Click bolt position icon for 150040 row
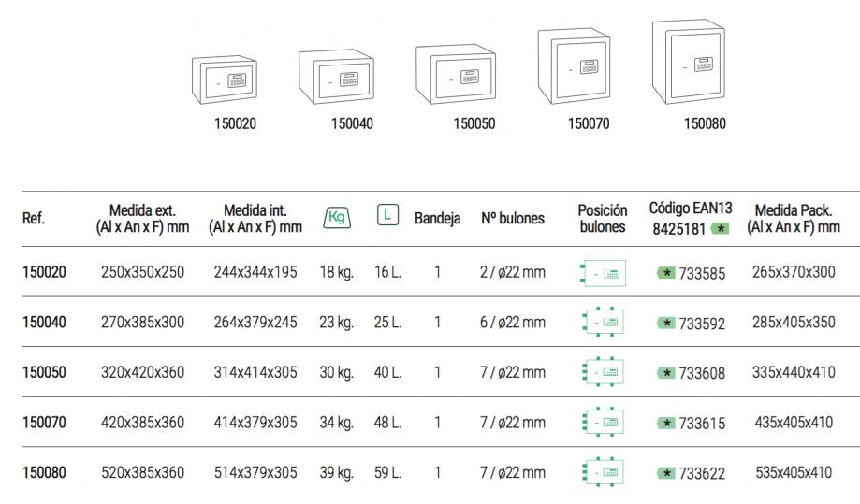The width and height of the screenshot is (860, 504). point(603,322)
